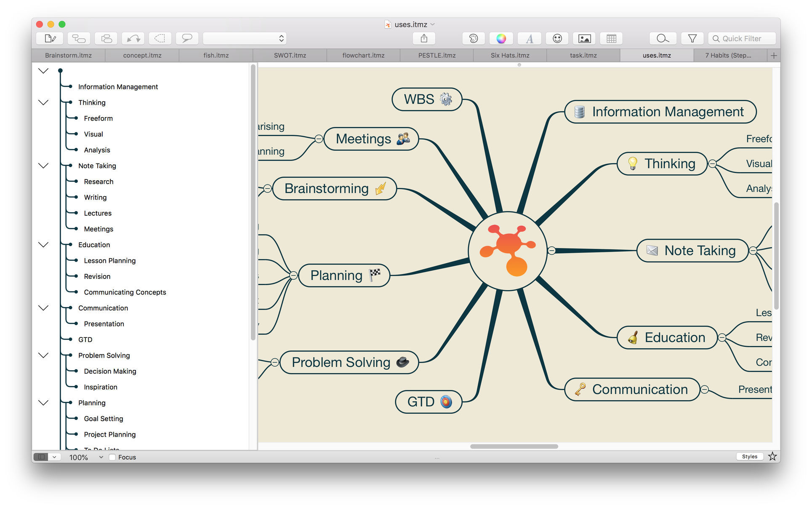
Task: Collapse Note Taking in the outline
Action: point(43,166)
